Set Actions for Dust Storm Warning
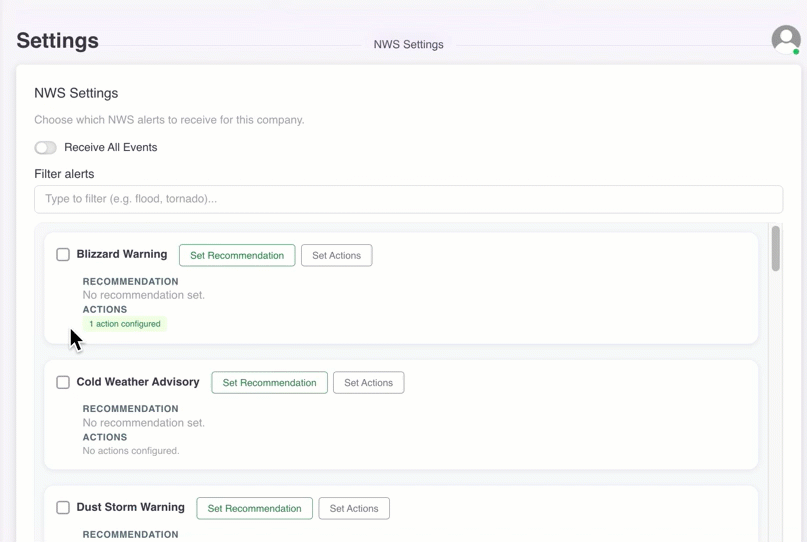This screenshot has width=807, height=542. [353, 509]
